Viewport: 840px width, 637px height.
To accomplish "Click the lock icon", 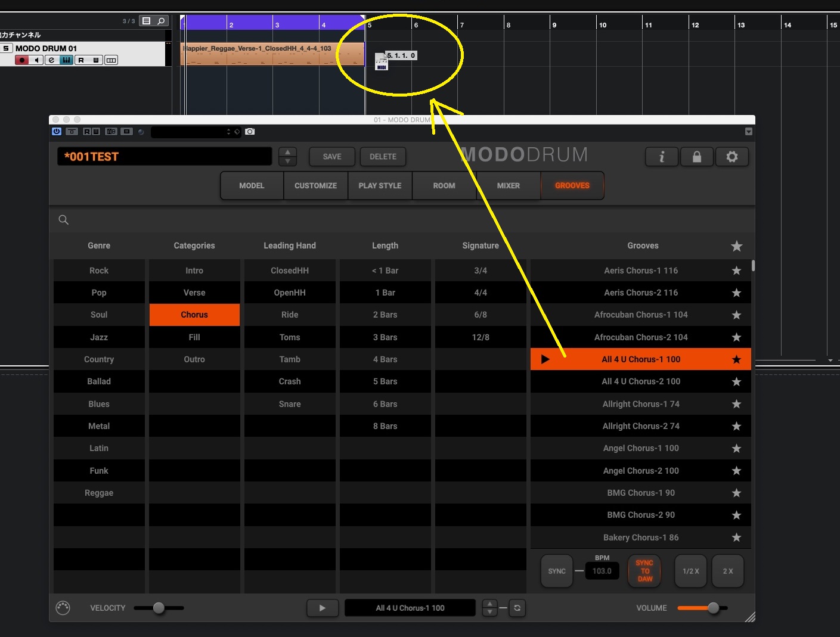I will pos(696,157).
